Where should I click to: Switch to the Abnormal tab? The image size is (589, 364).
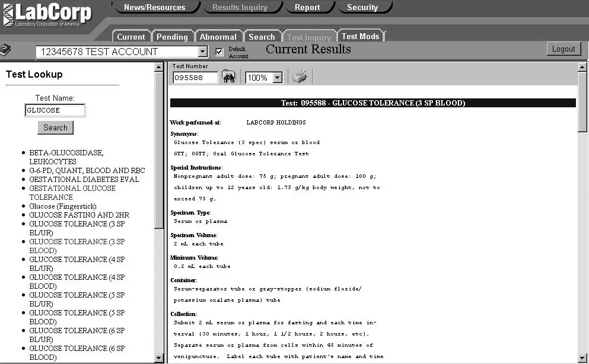(218, 36)
